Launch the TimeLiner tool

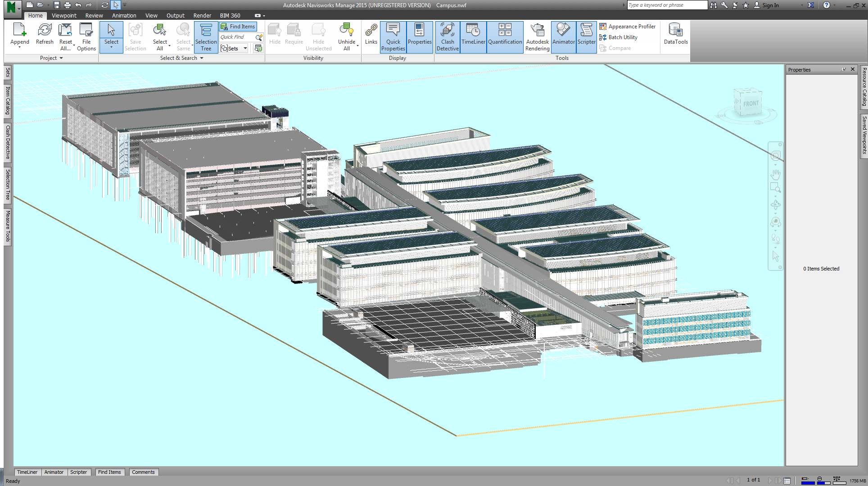pyautogui.click(x=473, y=37)
